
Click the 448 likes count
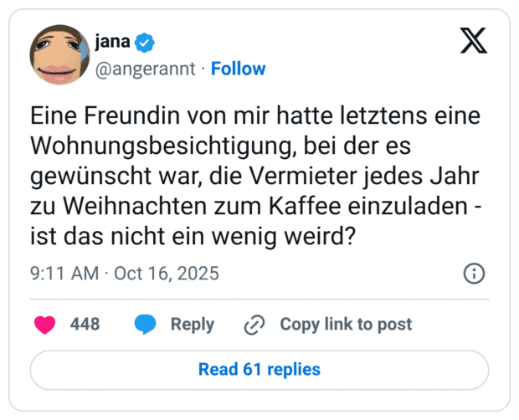click(85, 325)
